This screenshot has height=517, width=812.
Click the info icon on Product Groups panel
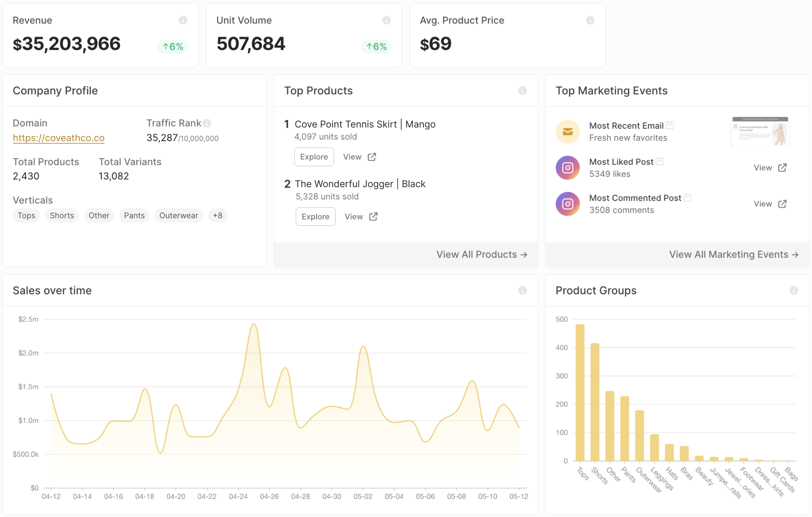[793, 290]
